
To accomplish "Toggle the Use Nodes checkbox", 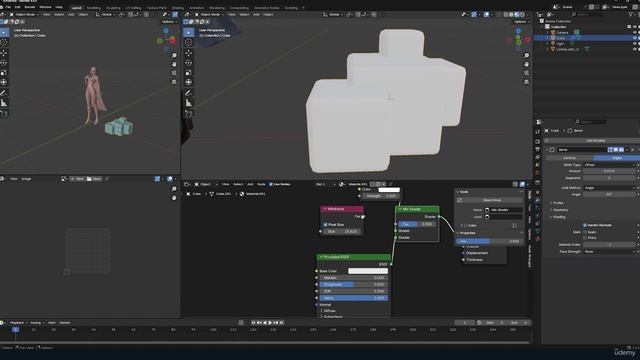I will point(271,184).
